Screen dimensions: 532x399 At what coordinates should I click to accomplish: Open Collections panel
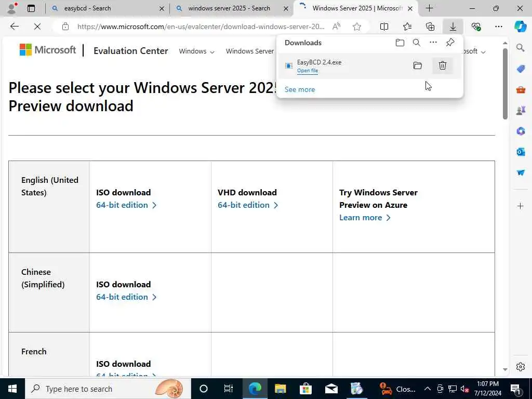pyautogui.click(x=430, y=26)
